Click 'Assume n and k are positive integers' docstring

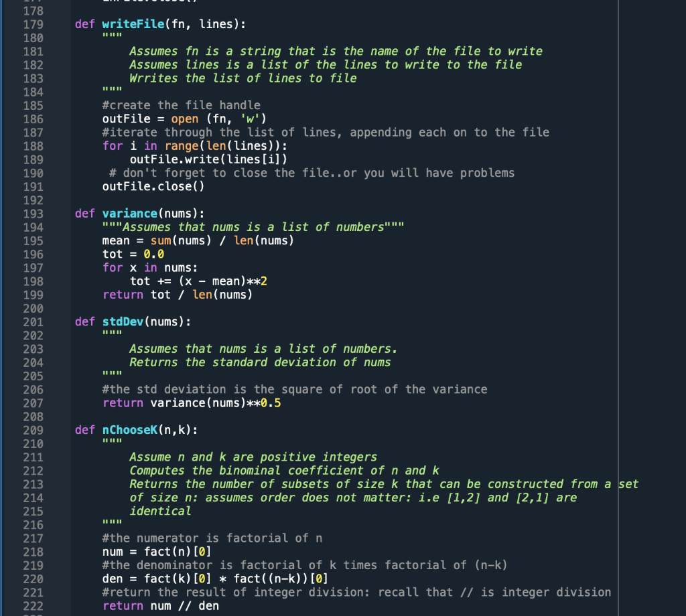(253, 457)
